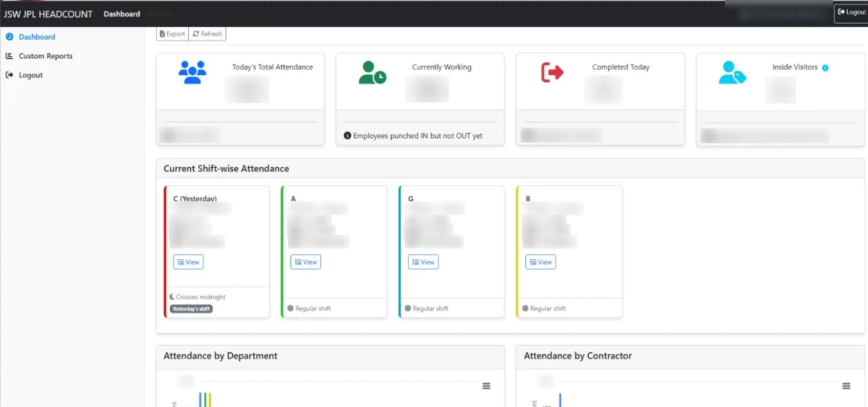868x407 pixels.
Task: Click the info icon beside Inside Visitors
Action: [825, 67]
